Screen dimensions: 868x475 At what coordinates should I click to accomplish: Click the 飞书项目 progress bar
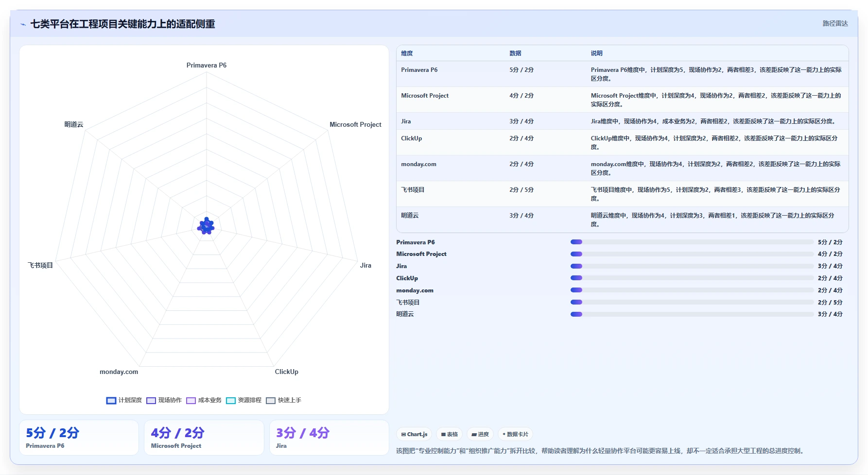[x=692, y=302]
